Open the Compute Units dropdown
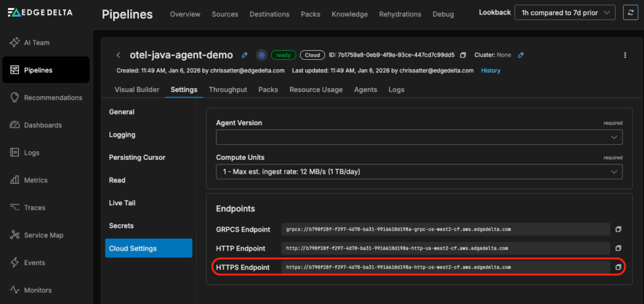 [x=419, y=171]
